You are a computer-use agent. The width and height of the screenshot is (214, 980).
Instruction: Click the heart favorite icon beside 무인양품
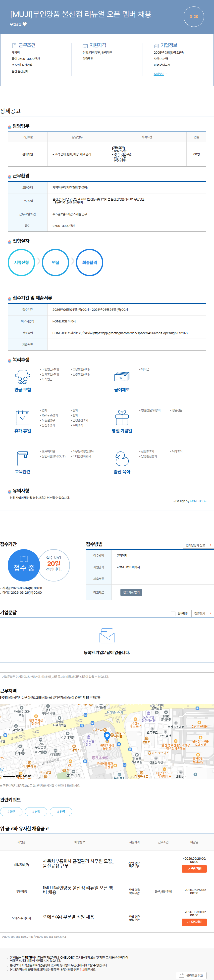click(x=25, y=24)
